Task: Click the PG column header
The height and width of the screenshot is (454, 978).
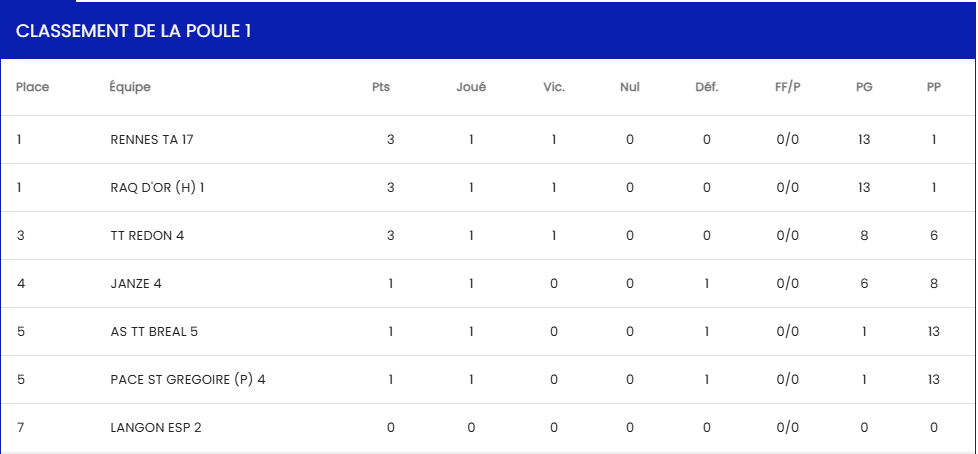Action: 864,87
